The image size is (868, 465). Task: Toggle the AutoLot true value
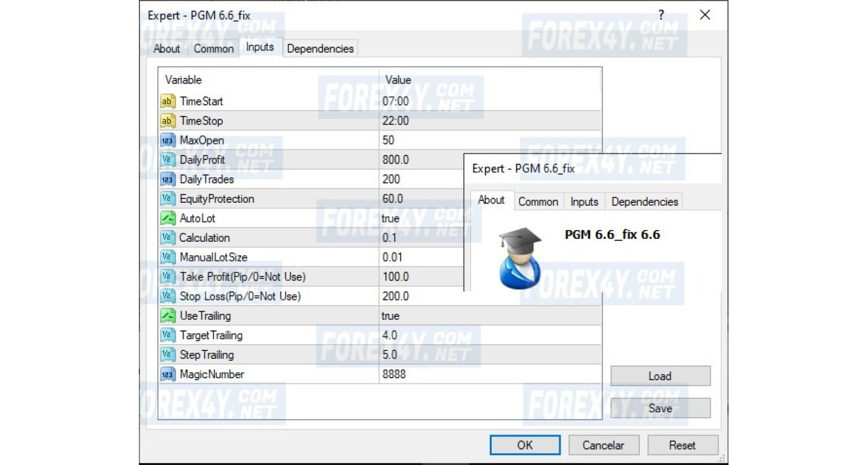coord(391,218)
